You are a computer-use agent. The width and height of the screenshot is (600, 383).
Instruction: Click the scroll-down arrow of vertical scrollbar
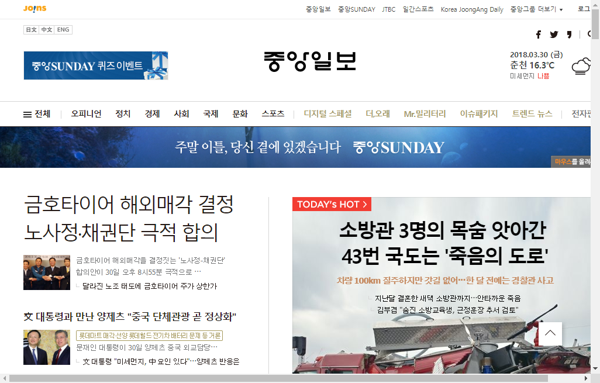(595, 369)
